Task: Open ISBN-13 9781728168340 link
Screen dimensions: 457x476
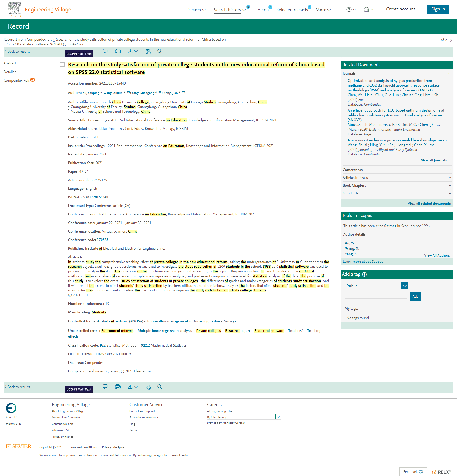Action: [96, 197]
